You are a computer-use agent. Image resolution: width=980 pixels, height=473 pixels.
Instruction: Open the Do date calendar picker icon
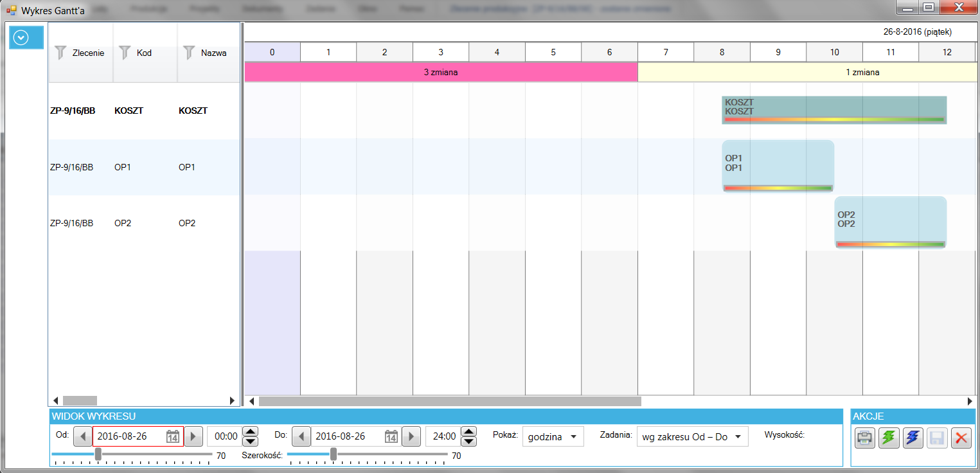tap(391, 436)
